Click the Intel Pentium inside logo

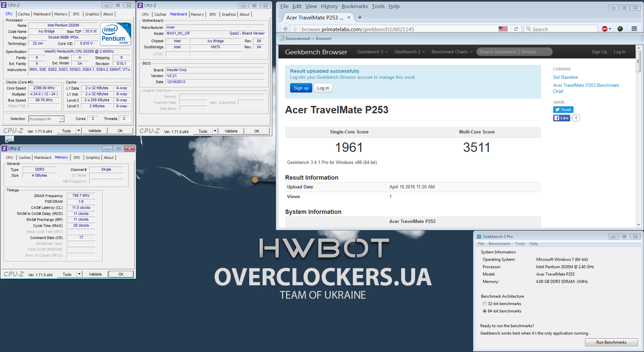pyautogui.click(x=116, y=34)
